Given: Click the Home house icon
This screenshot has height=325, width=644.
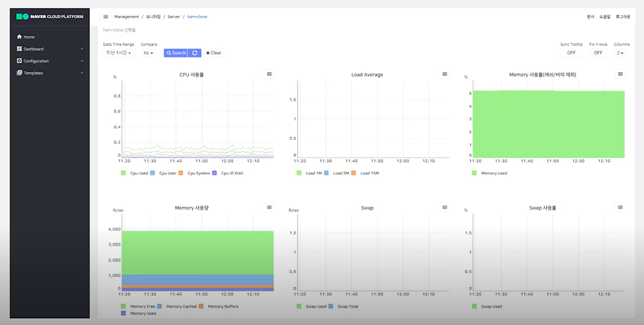Looking at the screenshot, I should pos(19,36).
